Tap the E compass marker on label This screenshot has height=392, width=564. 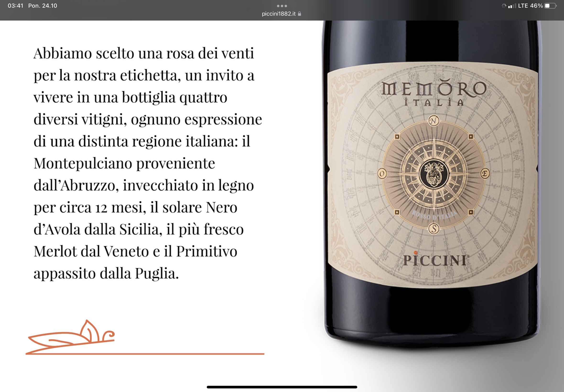pos(485,174)
